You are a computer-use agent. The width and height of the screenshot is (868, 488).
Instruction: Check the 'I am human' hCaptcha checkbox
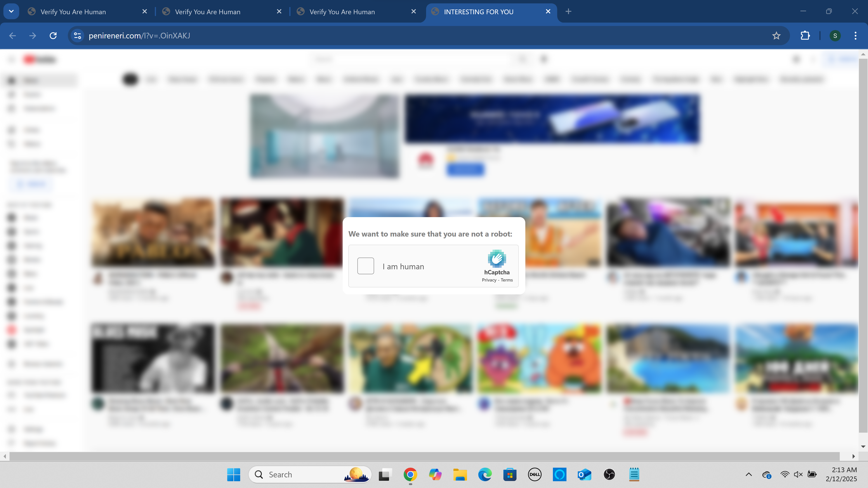(365, 266)
